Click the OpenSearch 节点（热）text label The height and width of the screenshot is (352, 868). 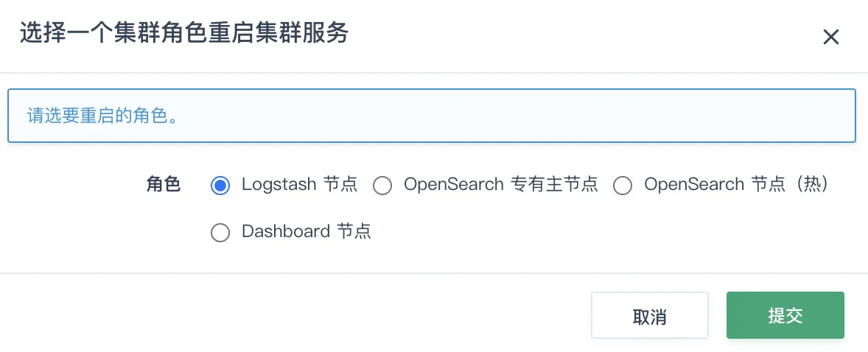point(738,184)
